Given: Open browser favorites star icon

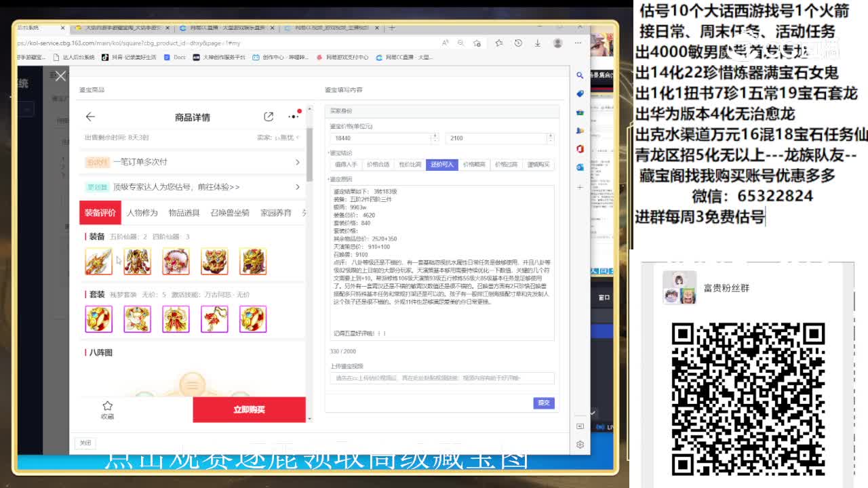Looking at the screenshot, I should pyautogui.click(x=498, y=43).
